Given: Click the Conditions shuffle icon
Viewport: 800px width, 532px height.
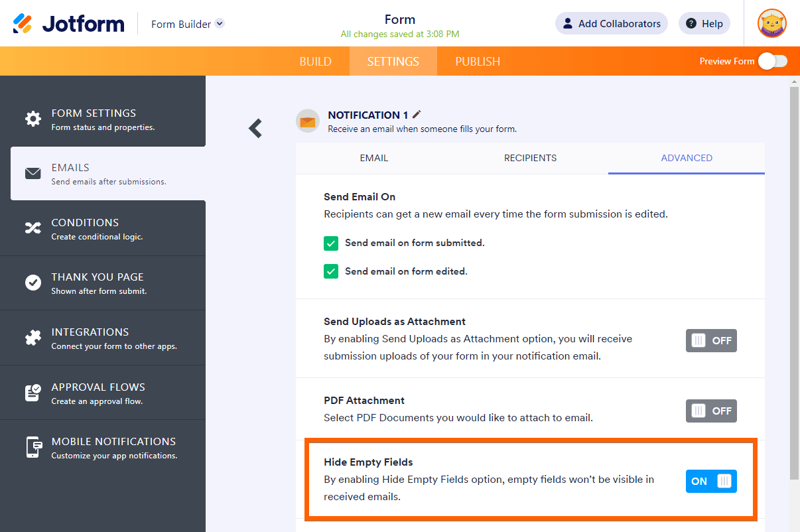Looking at the screenshot, I should [33, 228].
